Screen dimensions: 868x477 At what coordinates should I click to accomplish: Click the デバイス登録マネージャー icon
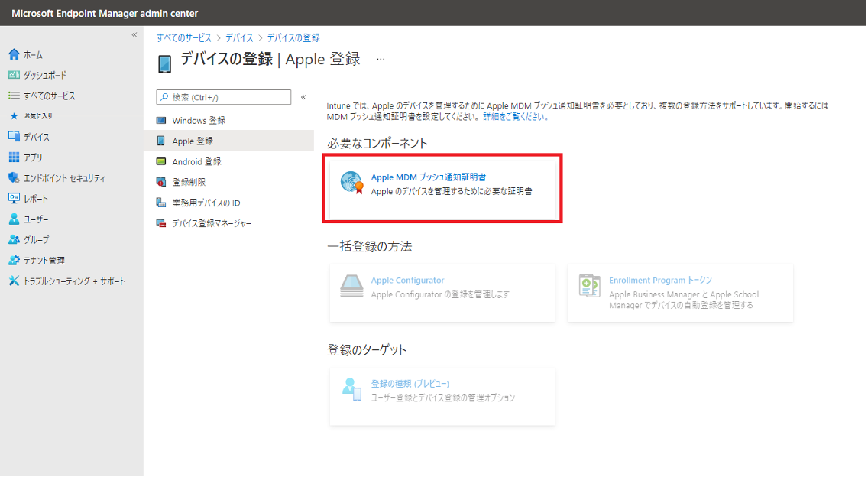[161, 223]
